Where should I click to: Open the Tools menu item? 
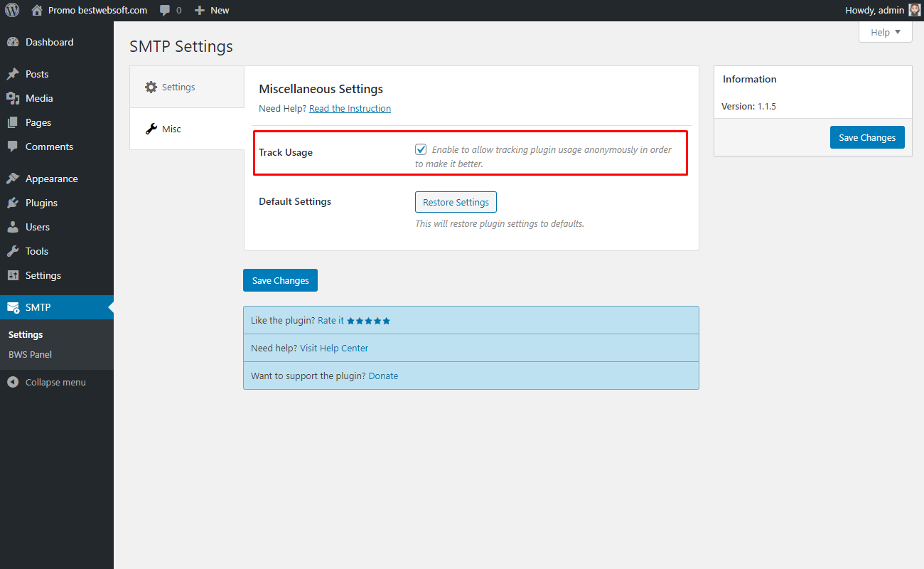57,251
